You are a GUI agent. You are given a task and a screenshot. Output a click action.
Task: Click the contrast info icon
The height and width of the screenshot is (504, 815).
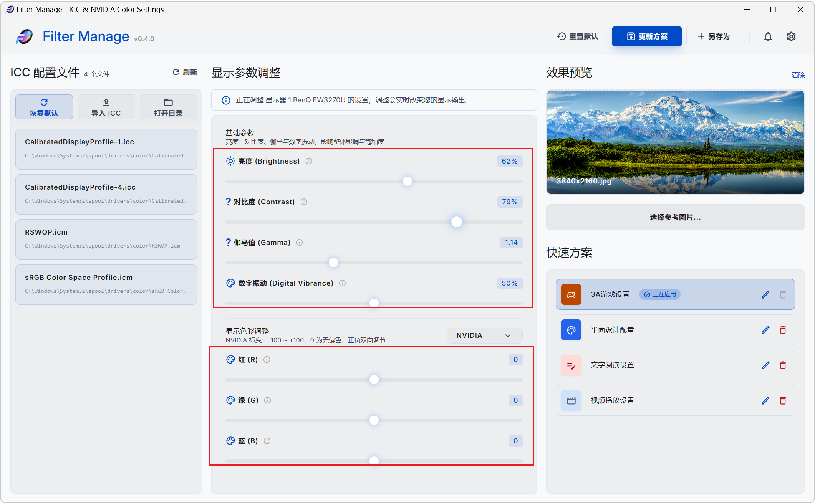click(x=304, y=202)
